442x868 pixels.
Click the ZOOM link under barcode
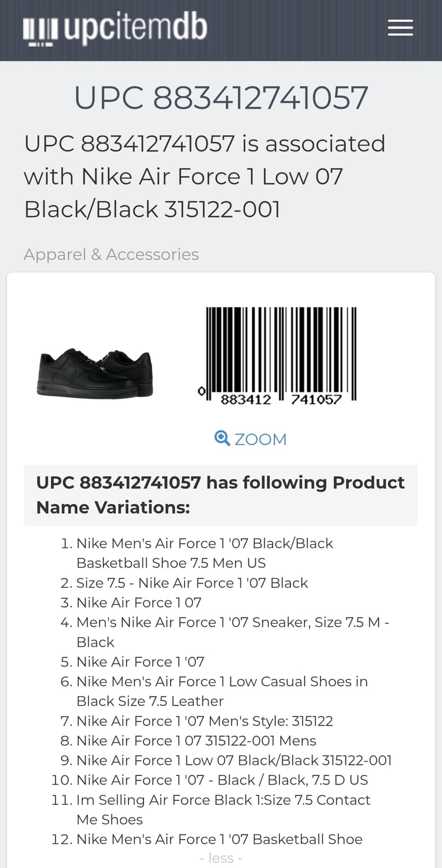(x=260, y=439)
